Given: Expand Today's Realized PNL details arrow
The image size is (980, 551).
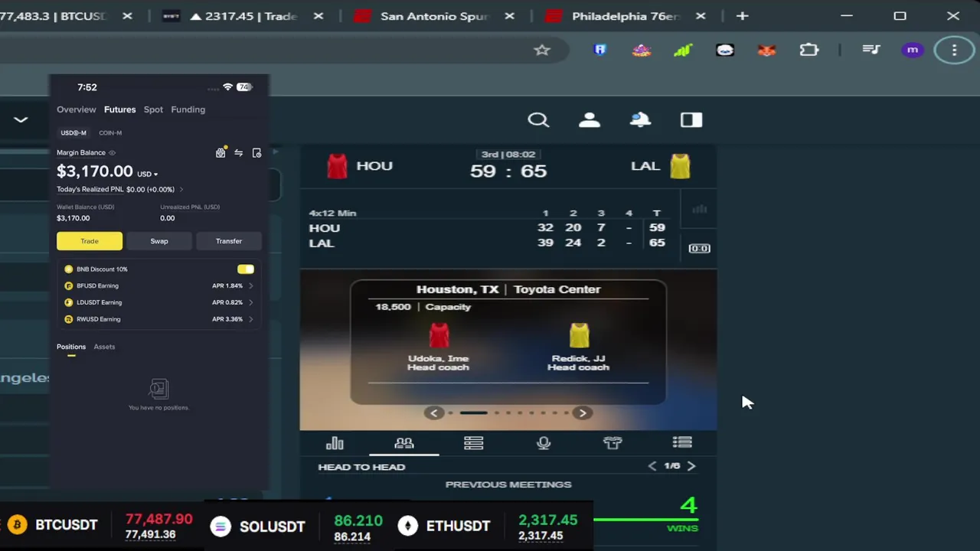Looking at the screenshot, I should coord(181,190).
